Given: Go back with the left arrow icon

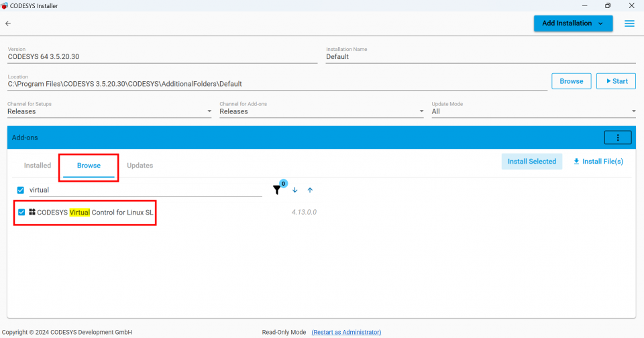Looking at the screenshot, I should 8,23.
